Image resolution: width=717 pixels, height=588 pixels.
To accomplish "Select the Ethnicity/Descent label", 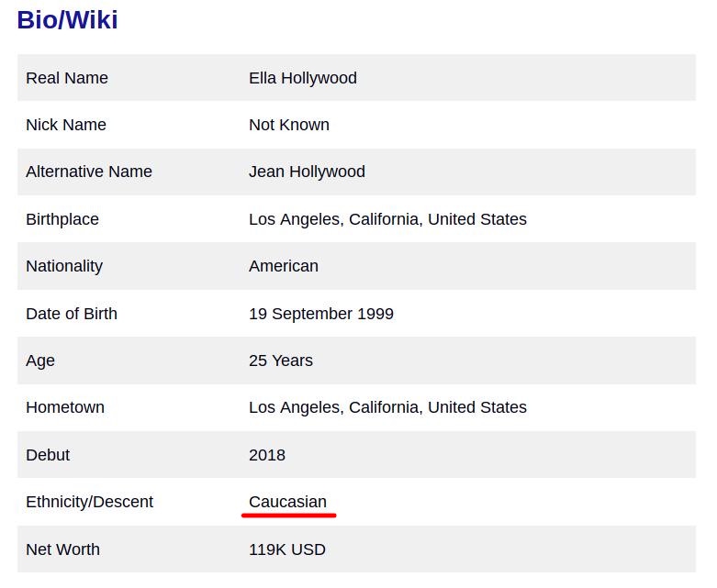I will coord(89,502).
